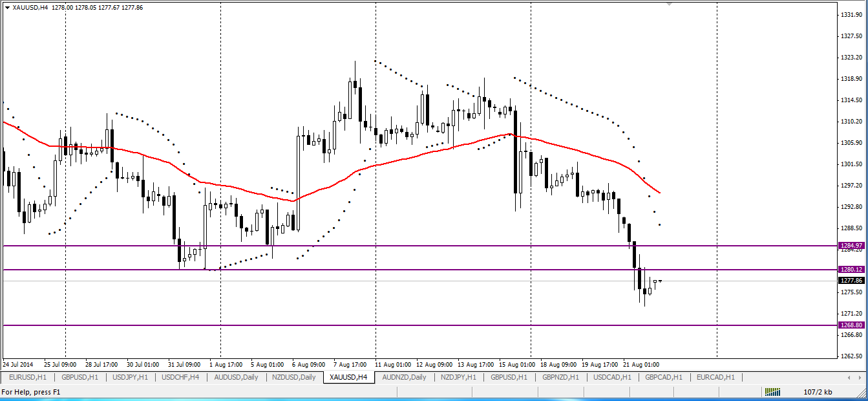
Task: Click the '15 Aug 01:00' time axis label
Action: click(x=516, y=364)
